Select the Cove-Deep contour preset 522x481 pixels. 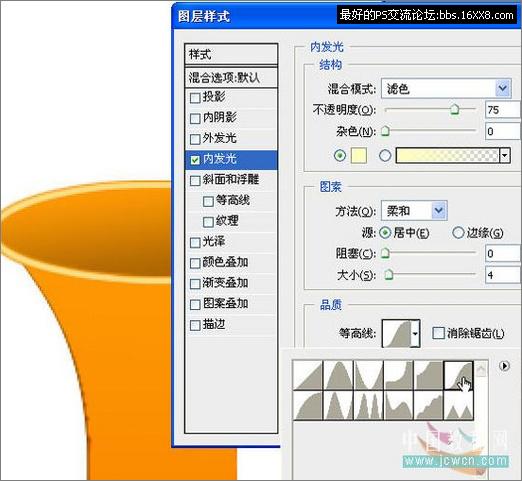click(398, 375)
